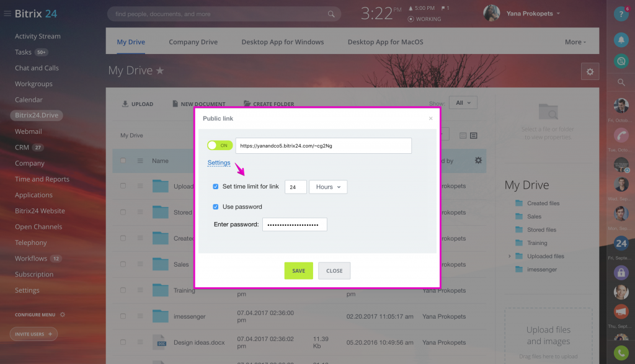Tick the select-all checkbox in table header
The width and height of the screenshot is (635, 364).
click(x=123, y=161)
